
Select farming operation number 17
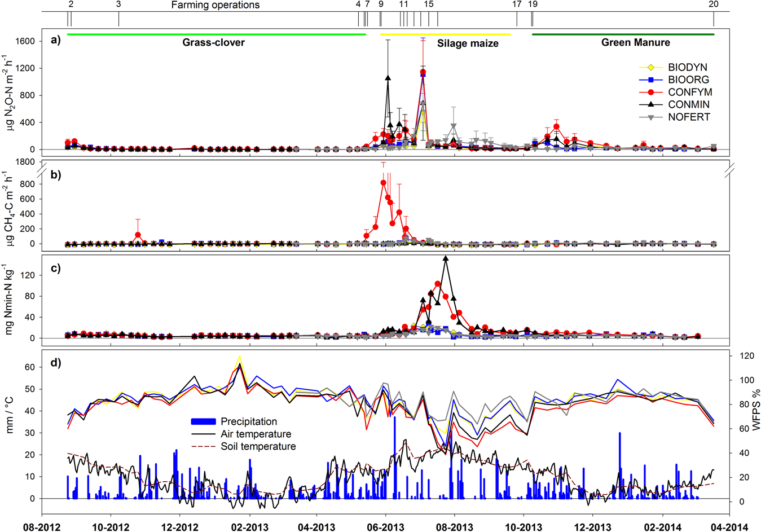point(517,5)
